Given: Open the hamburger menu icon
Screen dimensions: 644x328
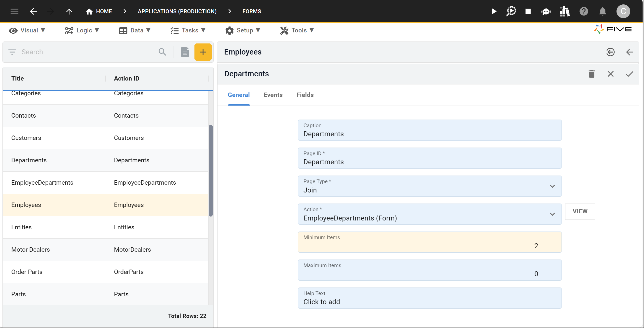Looking at the screenshot, I should click(14, 11).
